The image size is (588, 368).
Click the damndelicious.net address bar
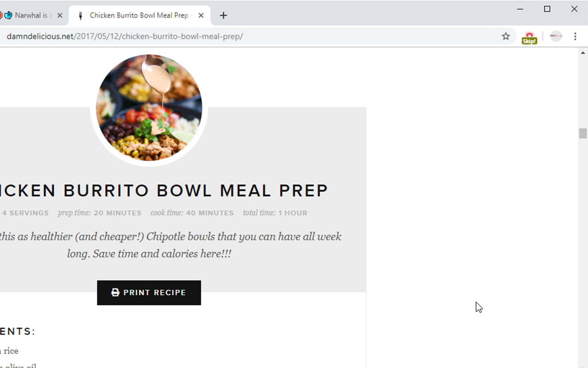click(230, 36)
